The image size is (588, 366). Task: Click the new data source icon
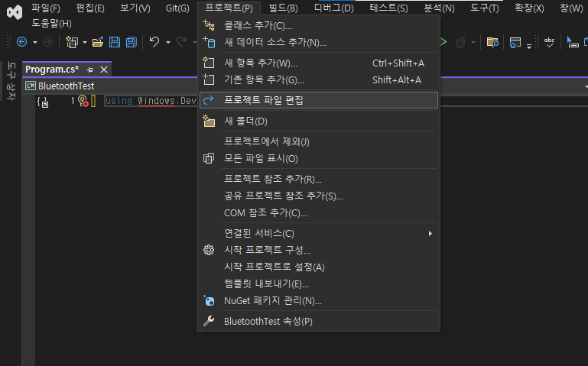(209, 42)
